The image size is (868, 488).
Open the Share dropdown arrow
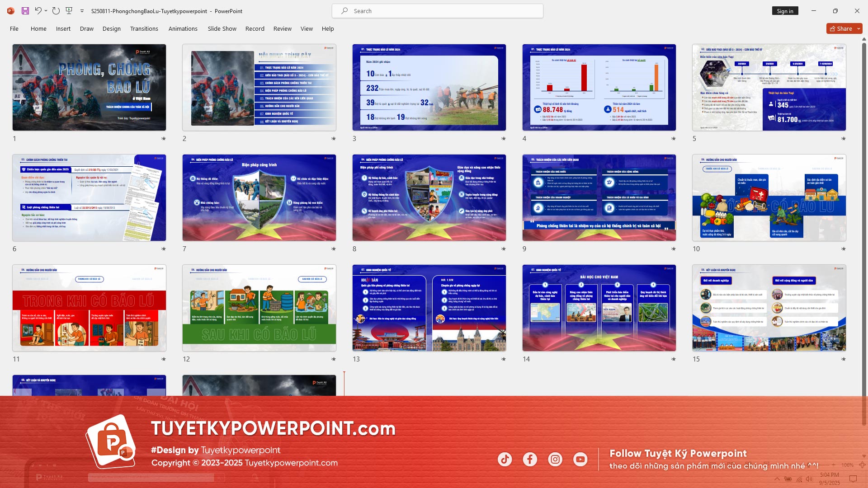[x=858, y=28]
